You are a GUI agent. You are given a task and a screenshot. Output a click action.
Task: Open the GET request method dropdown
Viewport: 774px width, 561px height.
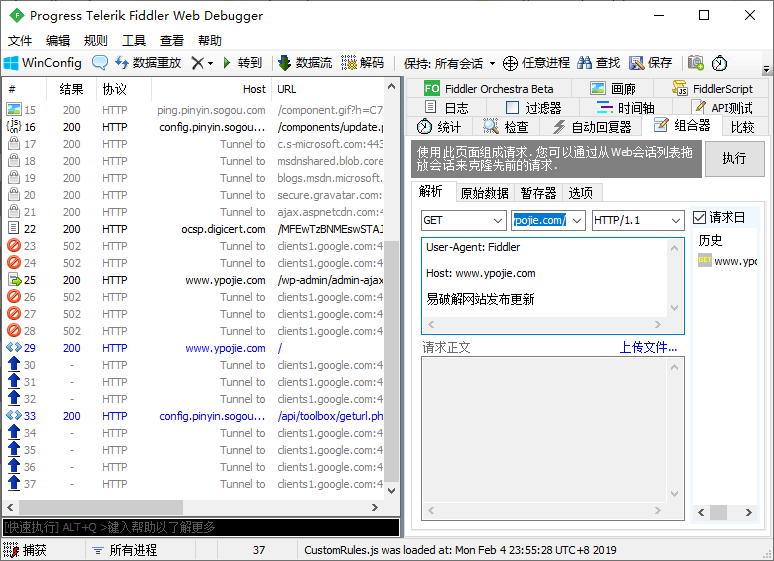pyautogui.click(x=463, y=220)
